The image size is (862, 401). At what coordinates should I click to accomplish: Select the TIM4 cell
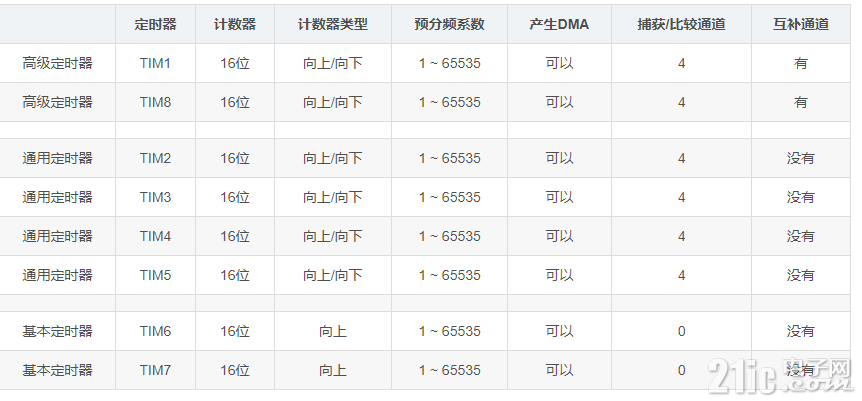156,237
